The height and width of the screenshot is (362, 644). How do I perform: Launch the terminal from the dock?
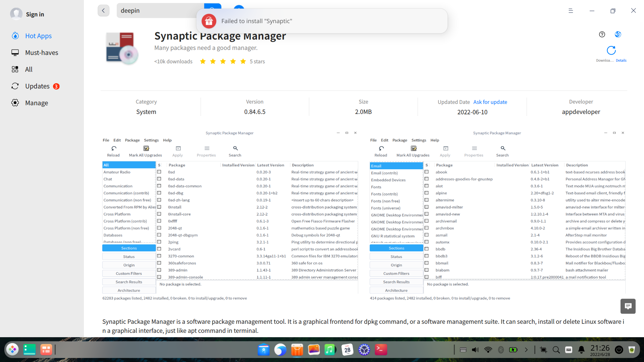point(381,350)
